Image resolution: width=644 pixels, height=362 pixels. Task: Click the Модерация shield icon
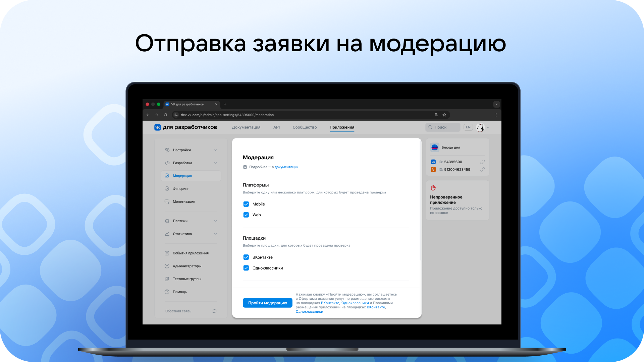pos(167,176)
